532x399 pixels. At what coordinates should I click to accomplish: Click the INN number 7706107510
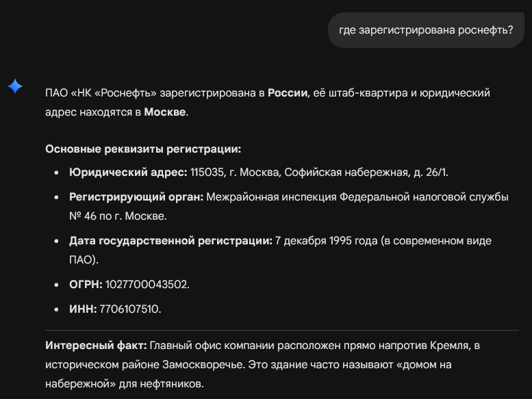(130, 309)
